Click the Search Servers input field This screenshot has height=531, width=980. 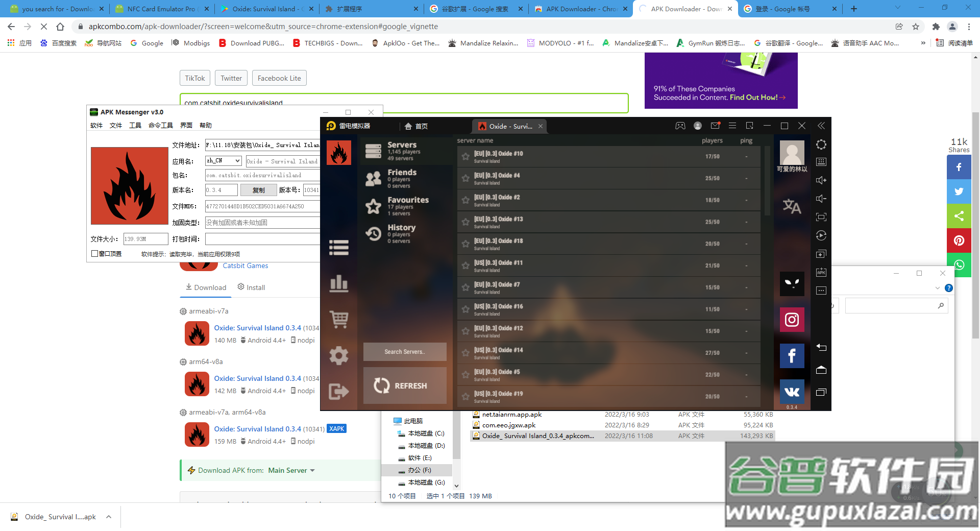[404, 352]
